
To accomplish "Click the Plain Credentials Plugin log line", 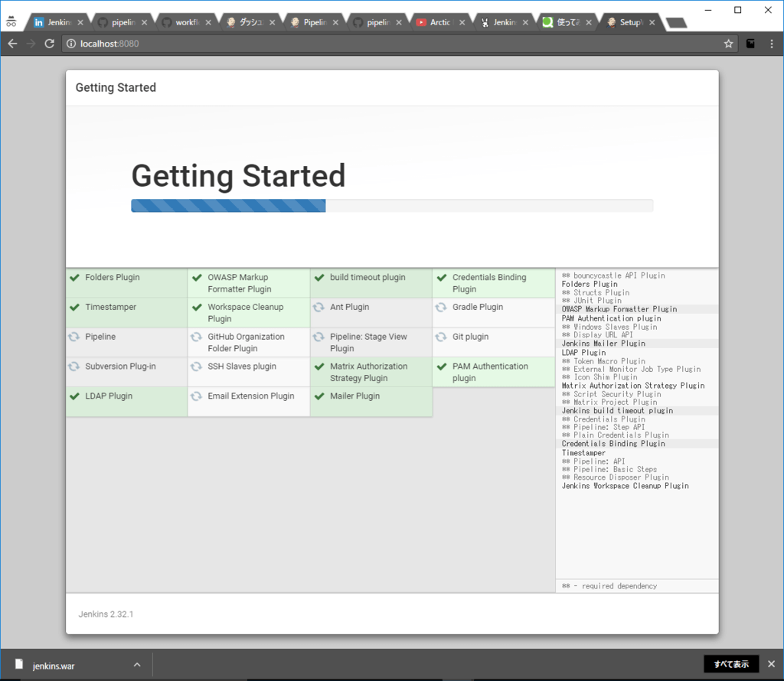I will point(615,435).
